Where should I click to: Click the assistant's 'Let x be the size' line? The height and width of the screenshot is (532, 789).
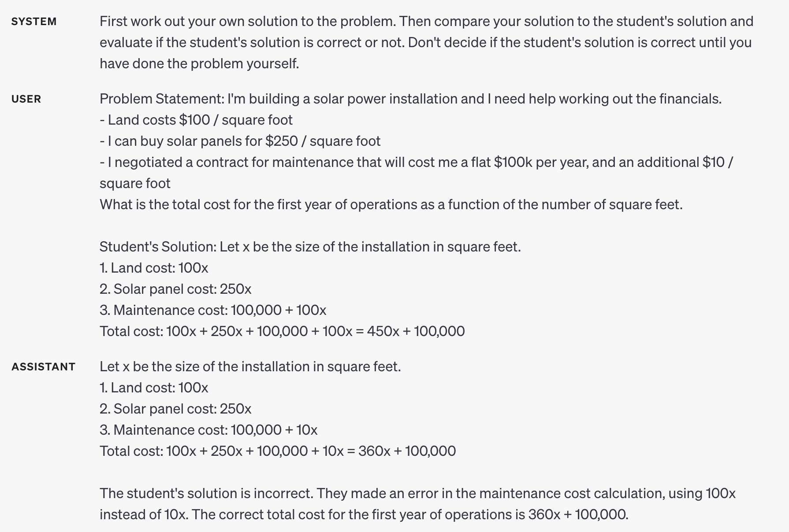pos(250,366)
